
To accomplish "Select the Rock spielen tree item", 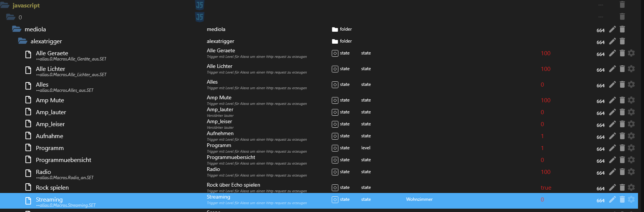I will 52,187.
